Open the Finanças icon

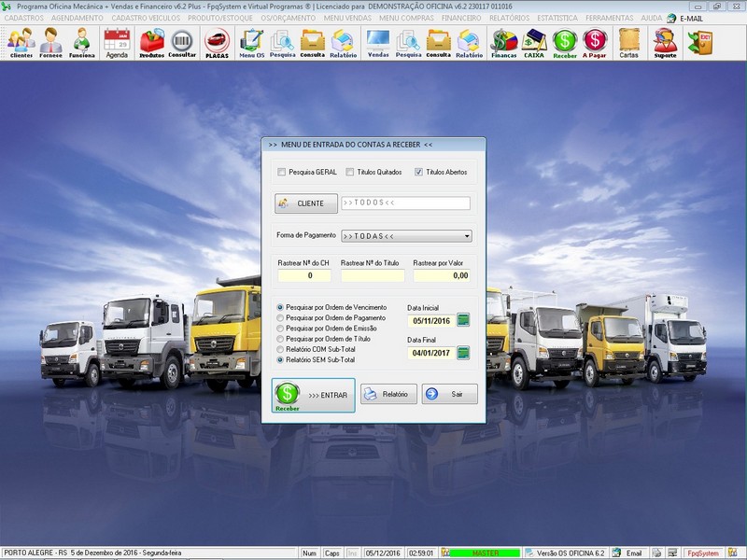(x=504, y=43)
